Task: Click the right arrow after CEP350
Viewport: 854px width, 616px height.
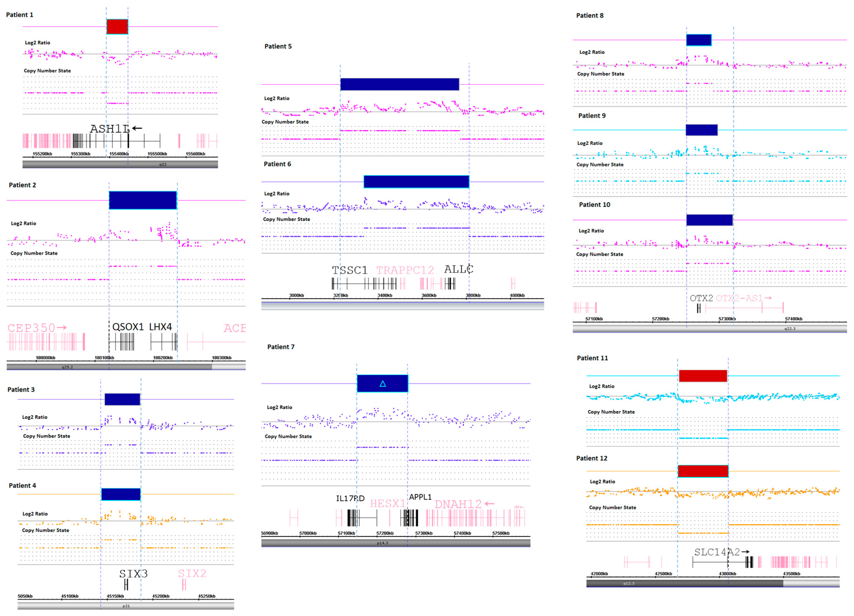Action: coord(62,327)
